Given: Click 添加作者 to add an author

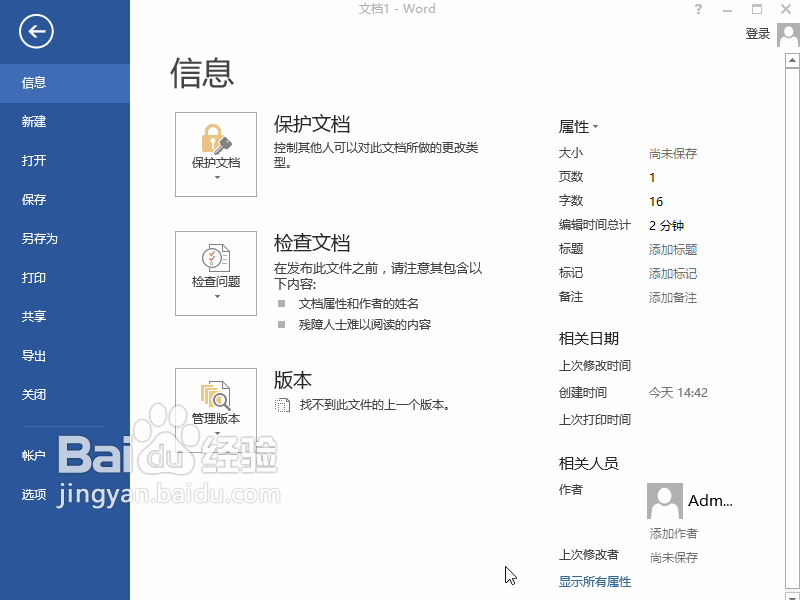Looking at the screenshot, I should [673, 534].
